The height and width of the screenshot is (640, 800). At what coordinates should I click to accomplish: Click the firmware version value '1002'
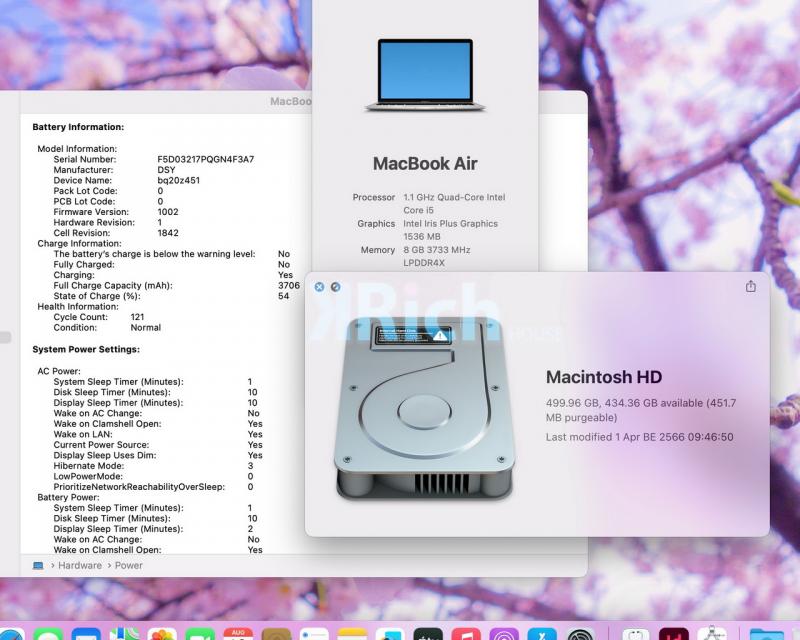(168, 212)
